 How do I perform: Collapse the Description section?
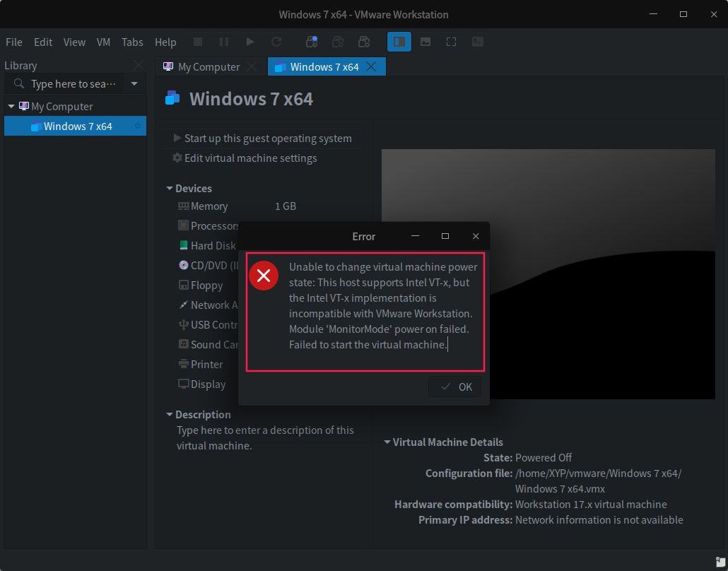(170, 414)
